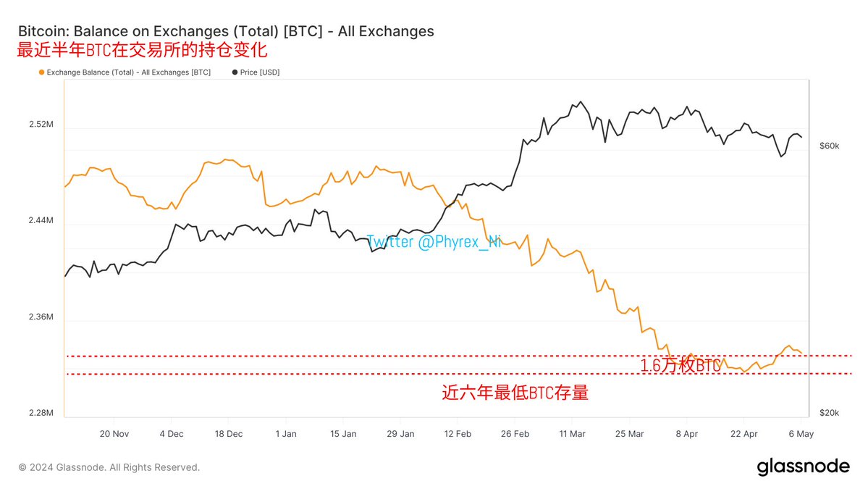
Task: Click the orange Exchange Balance legend dot
Action: point(41,72)
